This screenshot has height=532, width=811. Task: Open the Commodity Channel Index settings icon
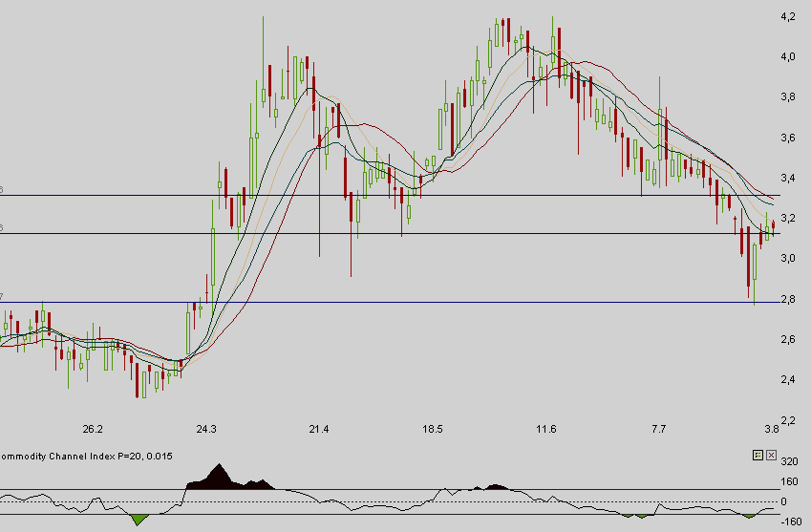pos(758,456)
